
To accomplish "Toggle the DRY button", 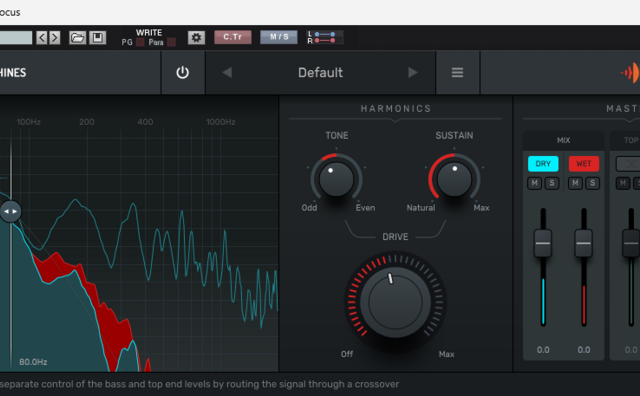I will 543,164.
